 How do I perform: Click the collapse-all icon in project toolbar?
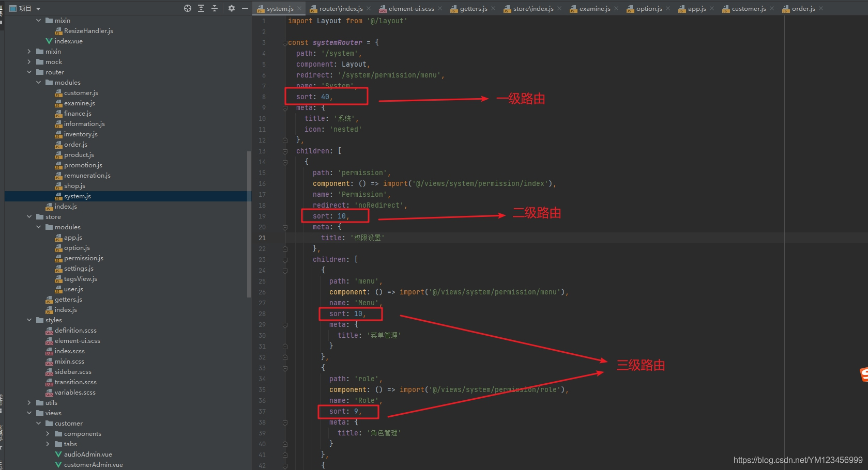[x=215, y=8]
